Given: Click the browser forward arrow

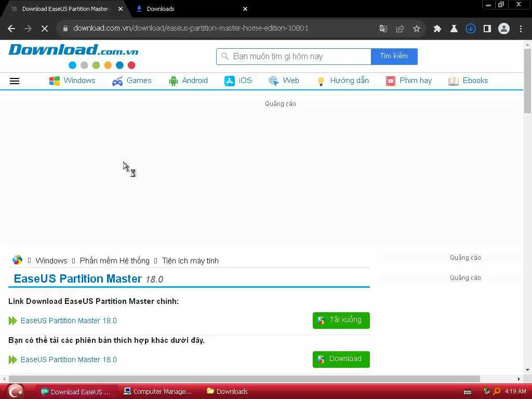Looking at the screenshot, I should [x=28, y=29].
